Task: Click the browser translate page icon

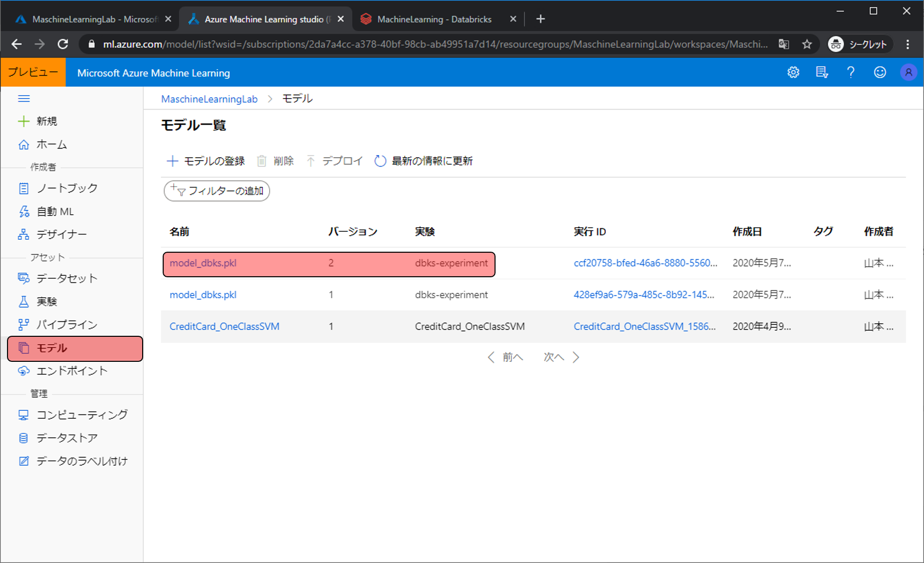Action: pyautogui.click(x=784, y=45)
